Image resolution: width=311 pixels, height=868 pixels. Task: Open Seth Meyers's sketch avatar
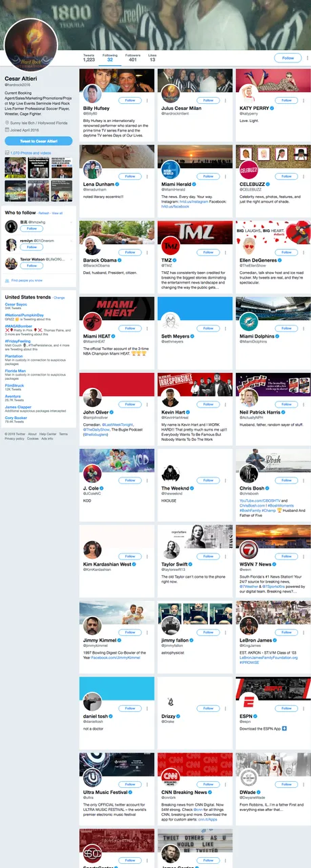pos(170,322)
